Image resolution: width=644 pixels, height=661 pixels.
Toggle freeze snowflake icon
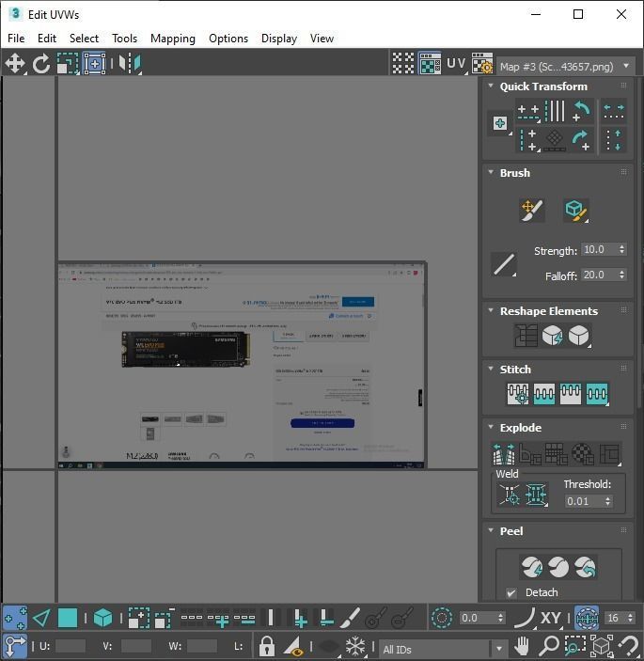[355, 645]
